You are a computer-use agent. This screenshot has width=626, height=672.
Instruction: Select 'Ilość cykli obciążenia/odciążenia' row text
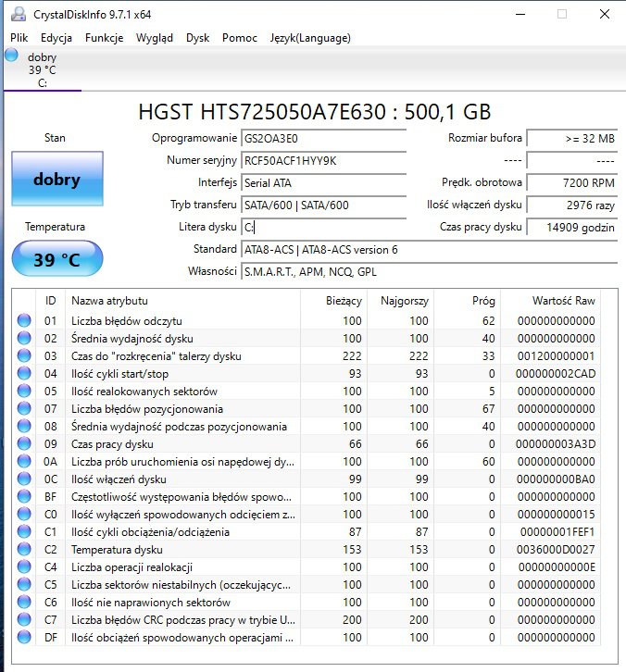point(150,532)
